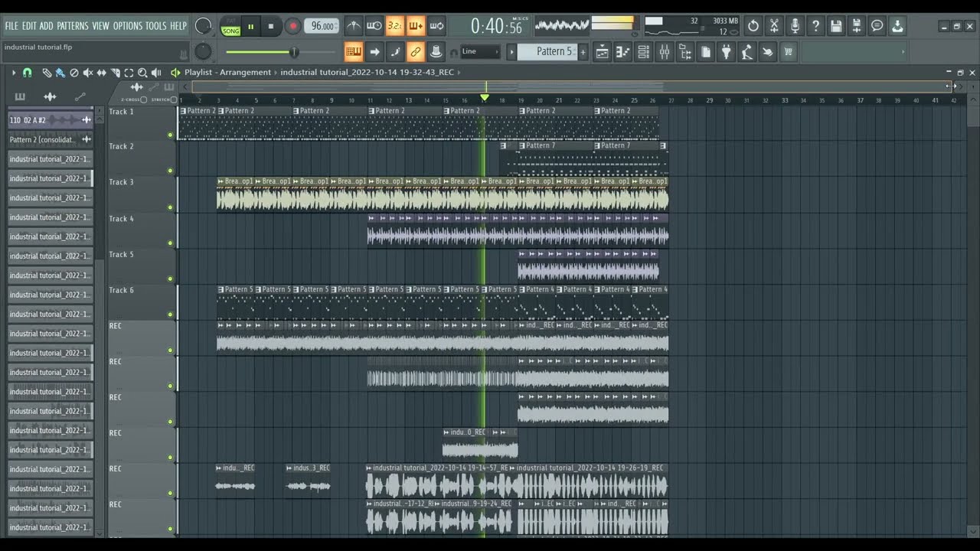
Task: Open the Browser icon
Action: click(x=684, y=52)
